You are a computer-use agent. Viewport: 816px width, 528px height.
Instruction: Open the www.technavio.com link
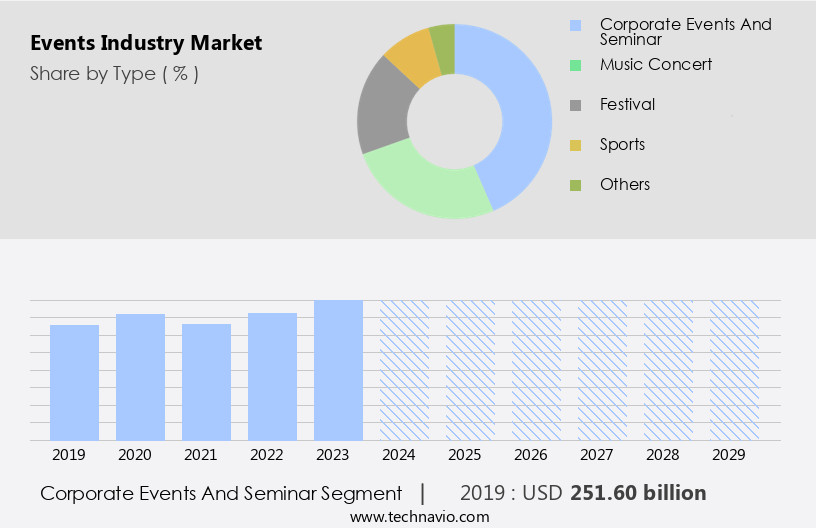coord(420,516)
